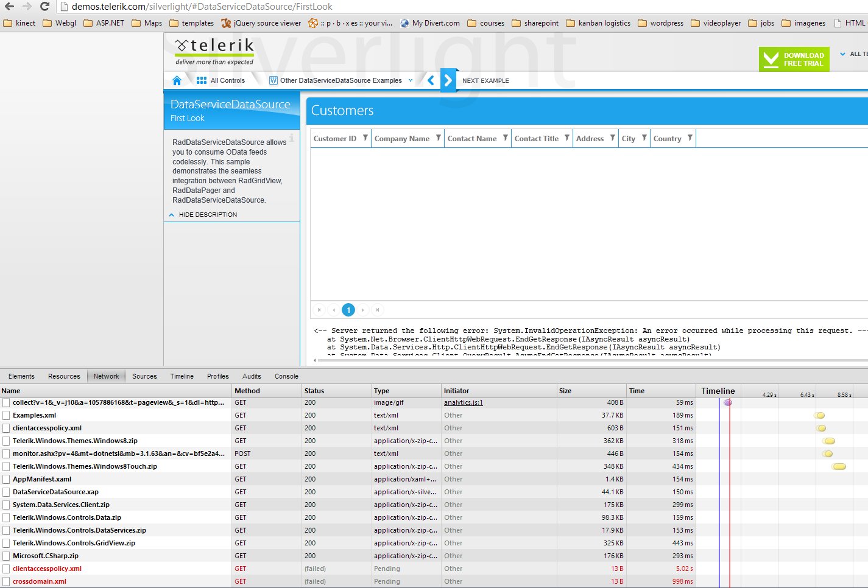Collapse the description with HIDE DESCRIPTION
The image size is (868, 588).
pyautogui.click(x=203, y=215)
